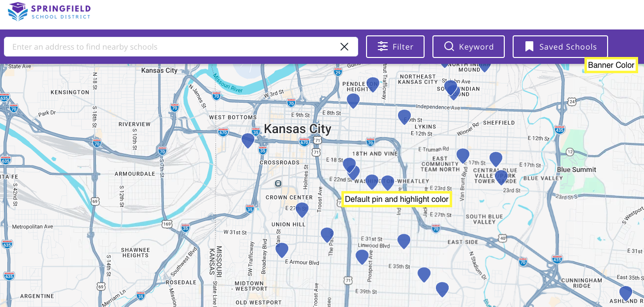Open the school pin at E 9th St near Lykins
This screenshot has height=307, width=644.
[404, 117]
